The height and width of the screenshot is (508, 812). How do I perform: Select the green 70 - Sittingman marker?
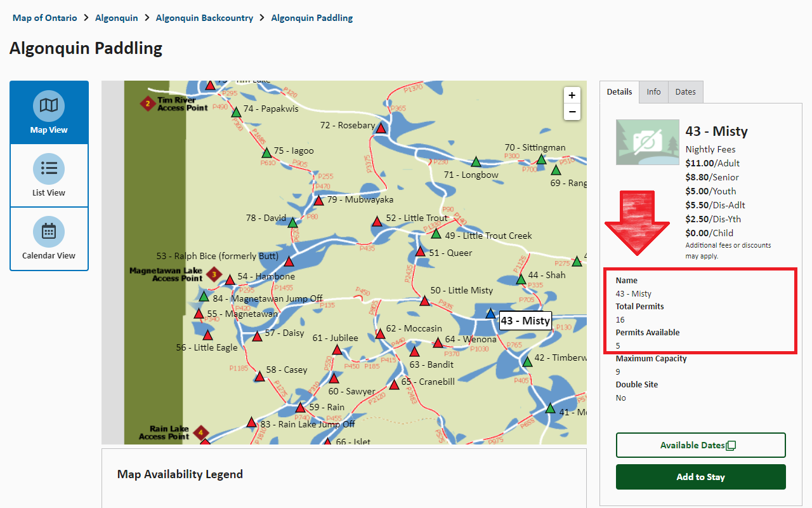coord(541,159)
